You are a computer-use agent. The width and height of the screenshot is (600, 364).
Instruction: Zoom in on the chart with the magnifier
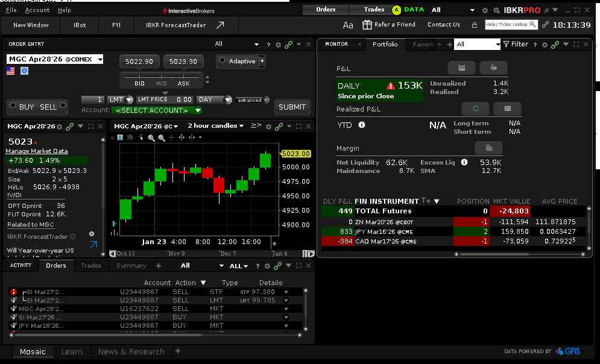point(151,137)
